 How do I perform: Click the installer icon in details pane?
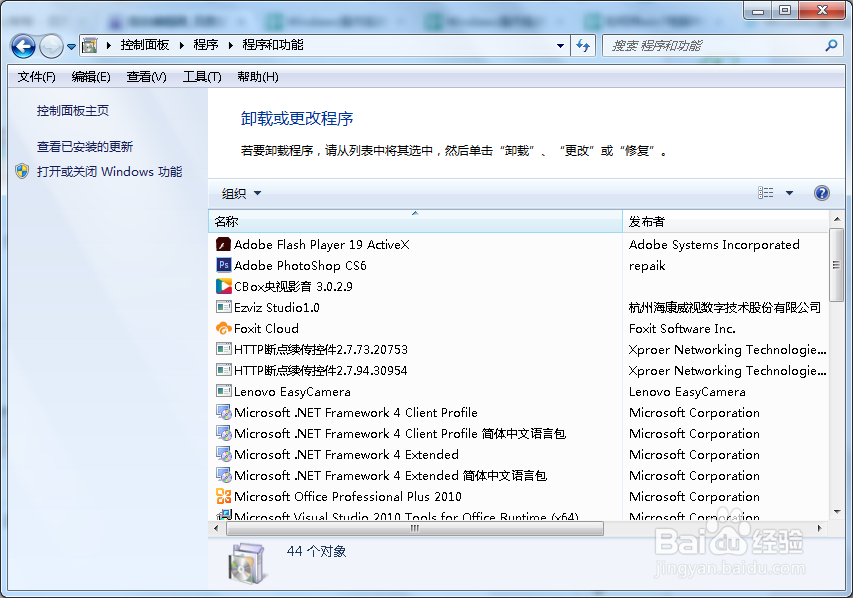click(247, 564)
